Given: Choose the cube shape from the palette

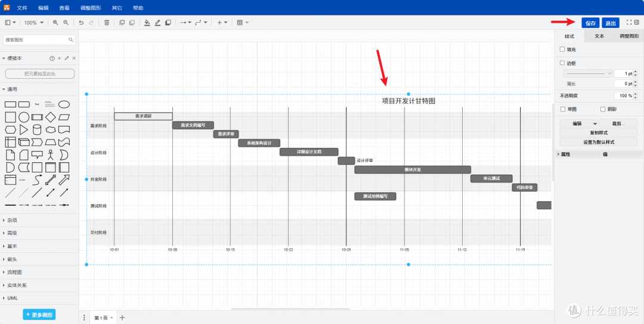Looking at the screenshot, I should click(24, 142).
